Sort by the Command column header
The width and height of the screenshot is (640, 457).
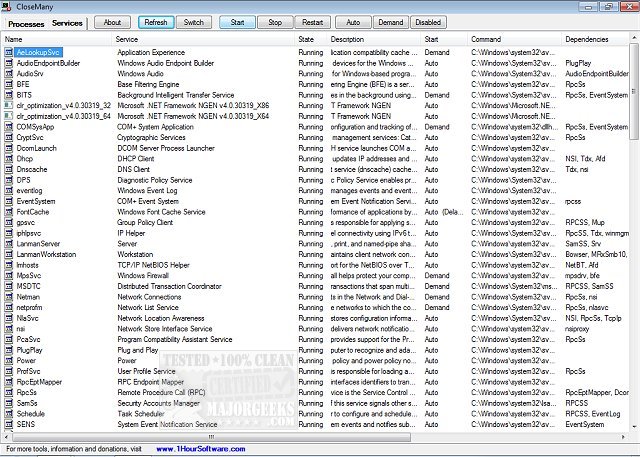515,39
